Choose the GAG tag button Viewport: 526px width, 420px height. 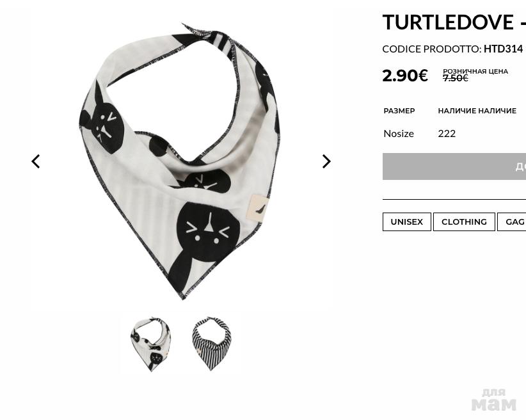click(512, 222)
